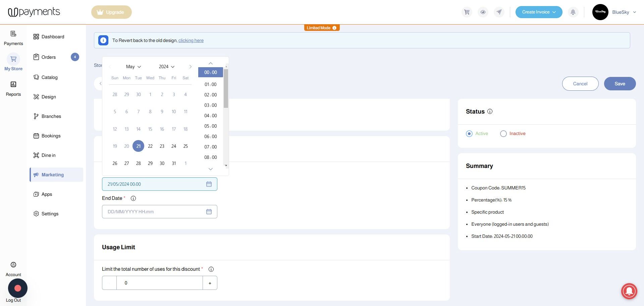The width and height of the screenshot is (644, 306).
Task: Select the Active status radio button
Action: point(469,134)
